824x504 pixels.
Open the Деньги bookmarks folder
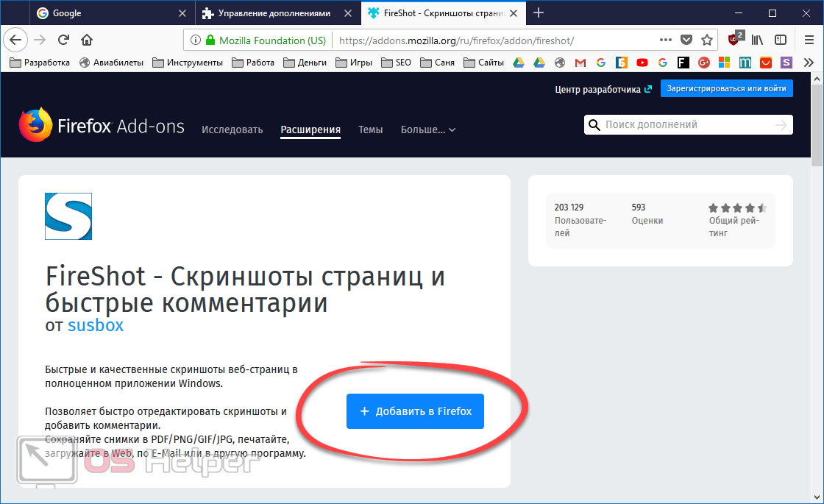click(305, 63)
